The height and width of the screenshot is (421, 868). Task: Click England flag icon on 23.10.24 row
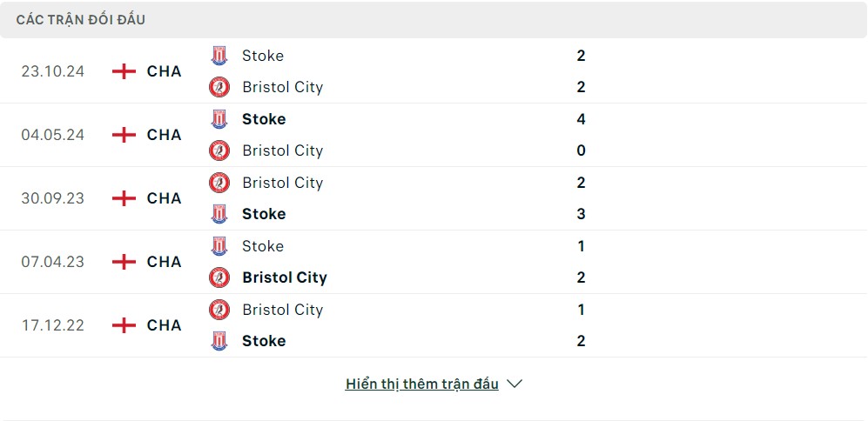coord(124,71)
